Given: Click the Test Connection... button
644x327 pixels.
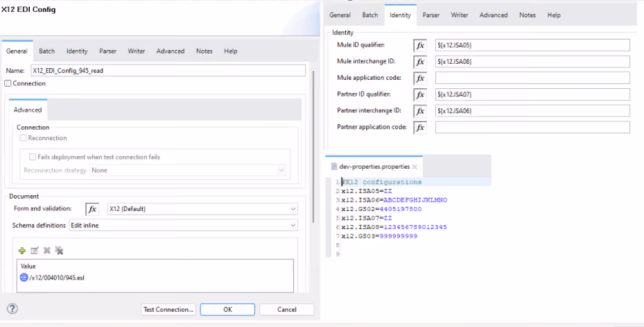Looking at the screenshot, I should [168, 310].
